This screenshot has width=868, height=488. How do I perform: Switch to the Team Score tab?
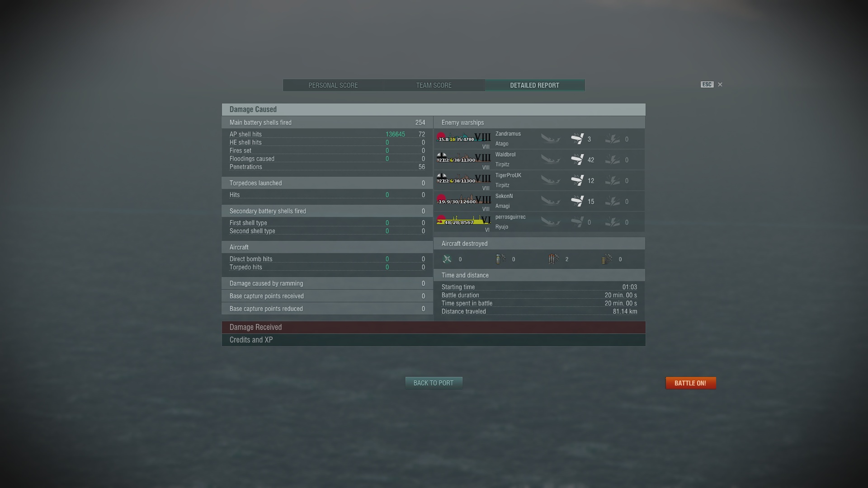coord(434,85)
